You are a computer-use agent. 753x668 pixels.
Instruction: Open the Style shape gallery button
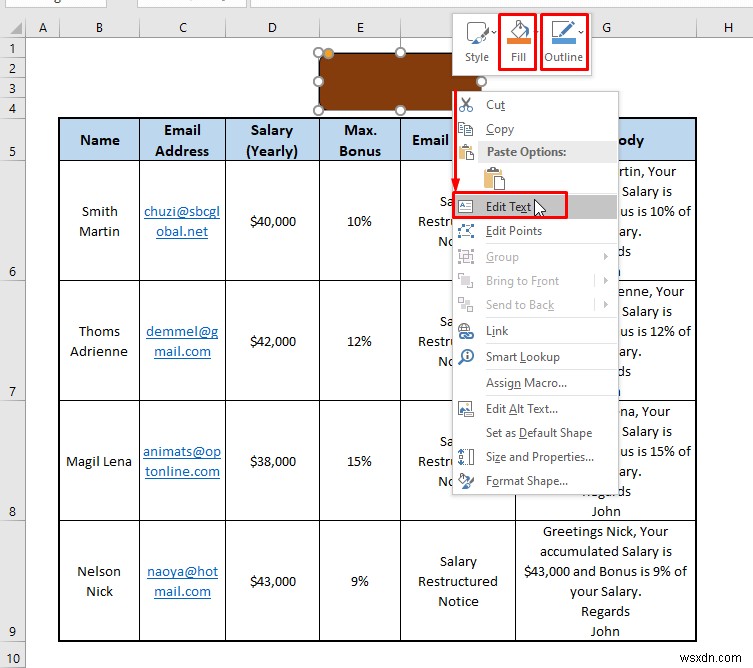pos(476,42)
